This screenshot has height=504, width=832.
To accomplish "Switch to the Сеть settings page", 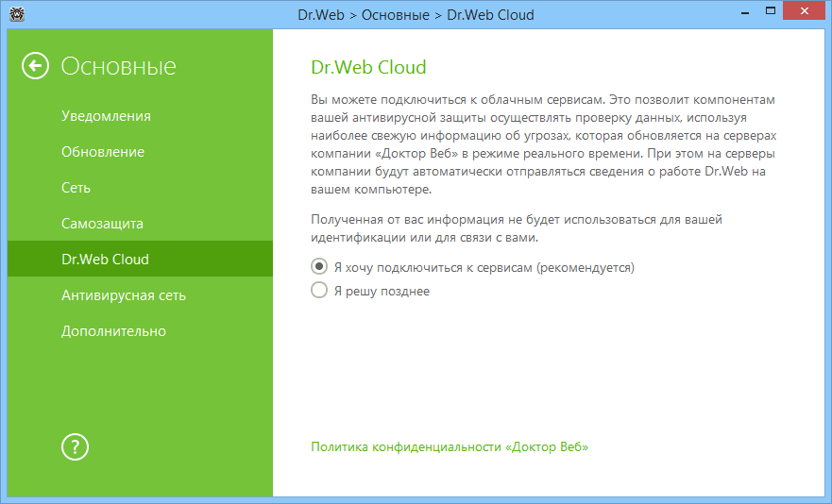I will (x=76, y=188).
